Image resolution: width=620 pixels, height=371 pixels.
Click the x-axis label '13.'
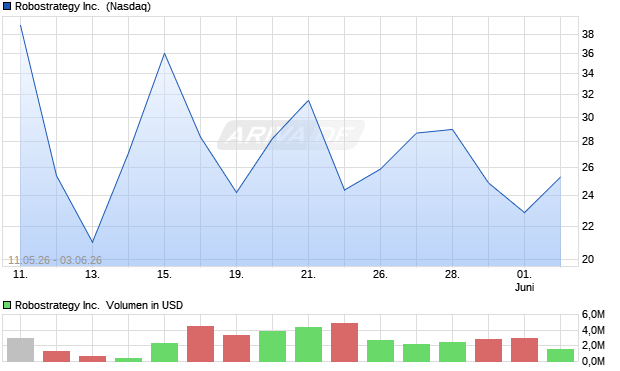tap(92, 274)
